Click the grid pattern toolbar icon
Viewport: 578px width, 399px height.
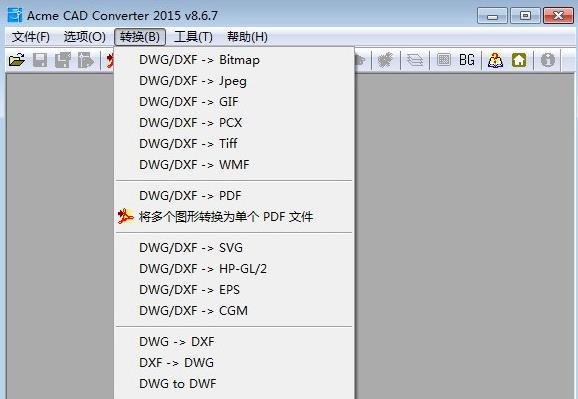click(x=444, y=60)
